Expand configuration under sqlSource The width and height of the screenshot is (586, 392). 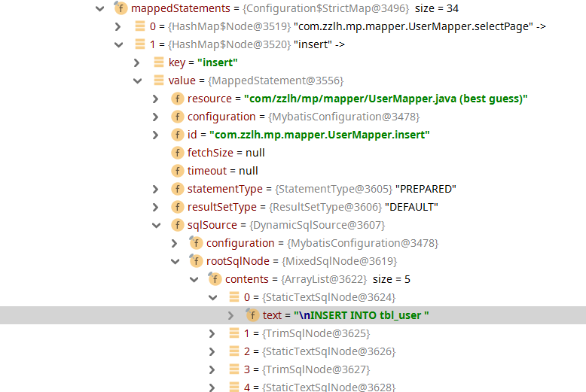(x=175, y=244)
